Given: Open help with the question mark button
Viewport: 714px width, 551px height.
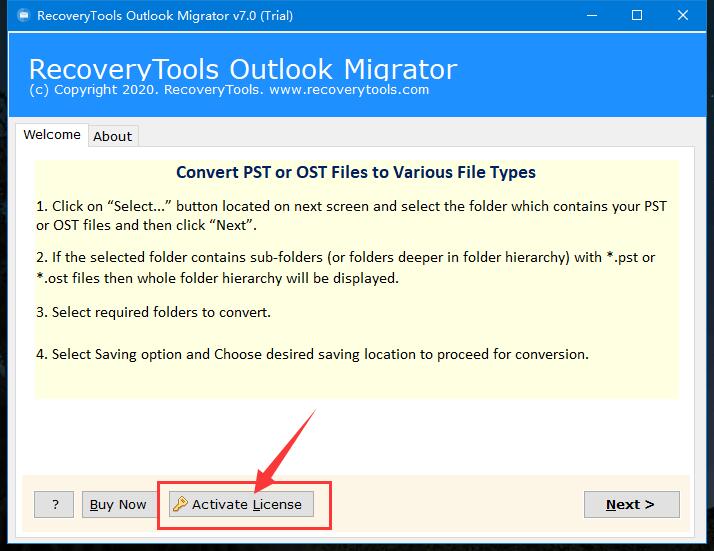Looking at the screenshot, I should click(54, 504).
